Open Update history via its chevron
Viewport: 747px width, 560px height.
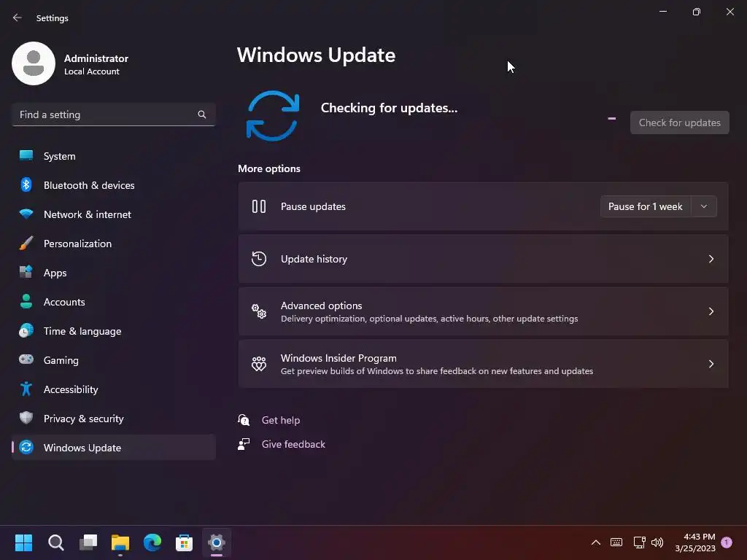(711, 259)
